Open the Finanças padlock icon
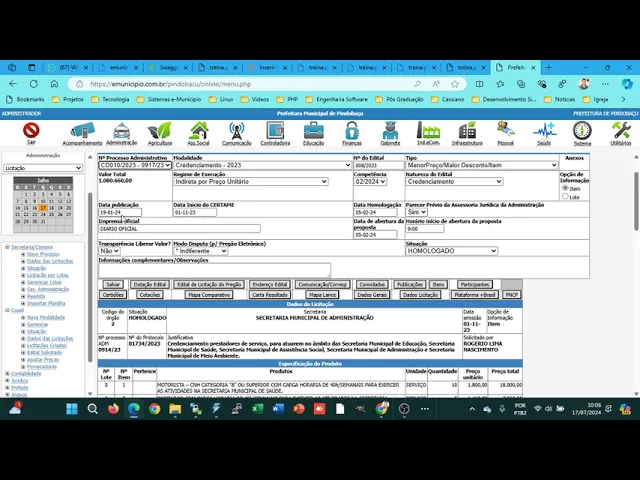This screenshot has width=640, height=480. click(352, 131)
